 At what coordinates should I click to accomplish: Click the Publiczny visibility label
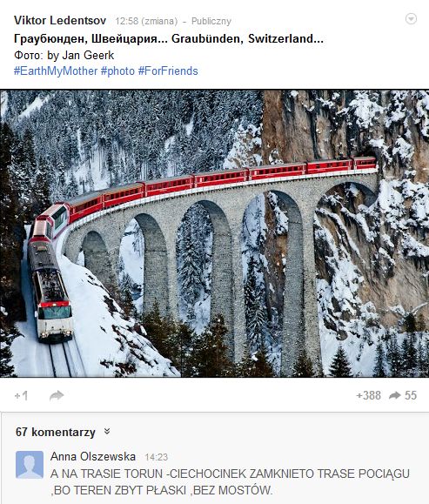pos(211,21)
